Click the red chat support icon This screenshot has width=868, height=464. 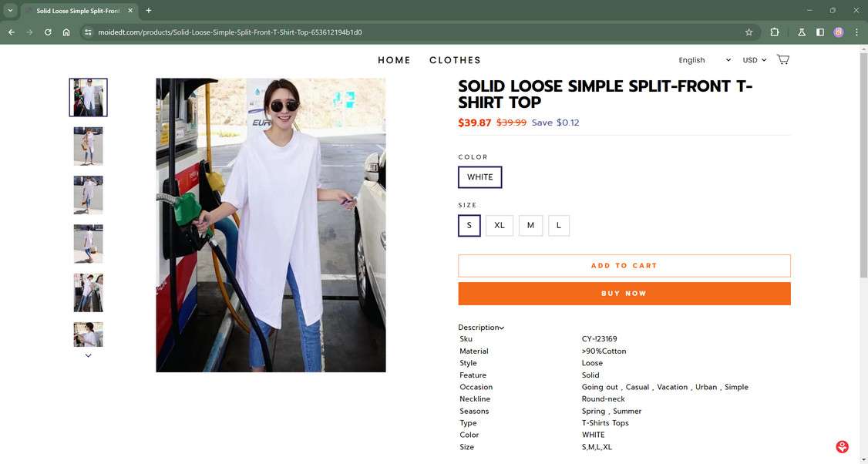click(x=842, y=447)
